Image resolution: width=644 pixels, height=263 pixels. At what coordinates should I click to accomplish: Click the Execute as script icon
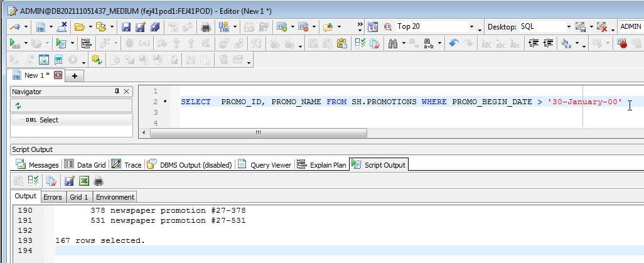tap(60, 43)
